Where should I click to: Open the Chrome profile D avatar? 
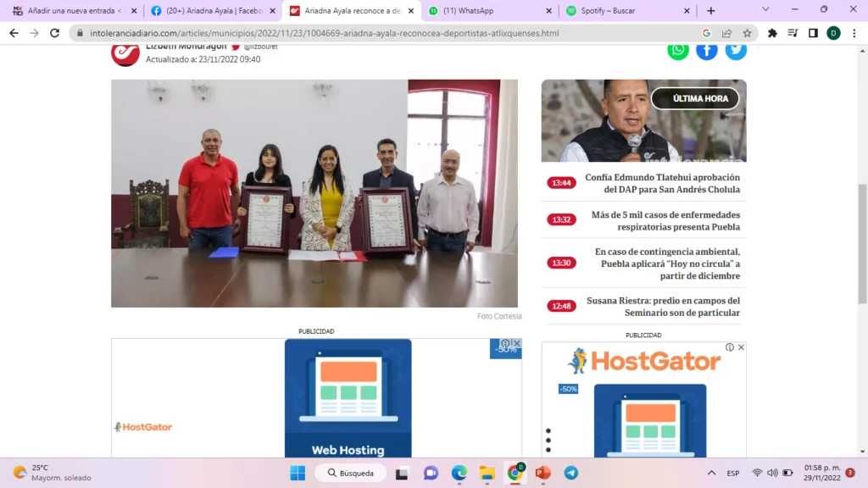pos(834,33)
